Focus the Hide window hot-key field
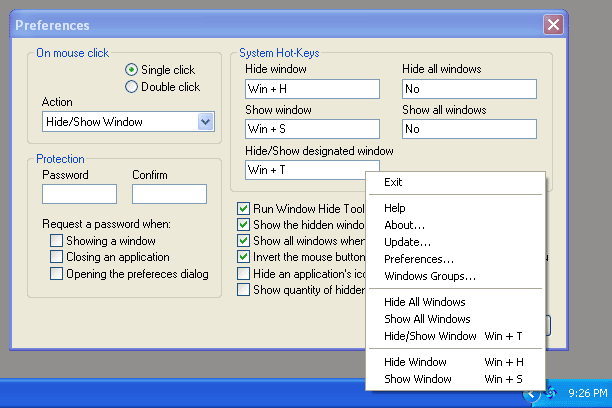Screen dimensions: 612x408 click(312, 89)
